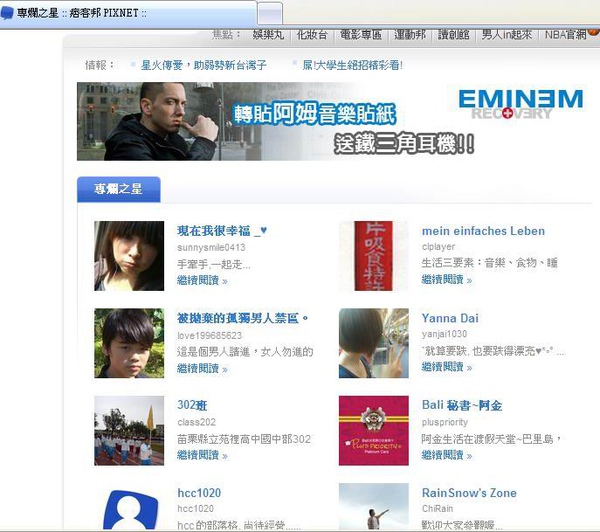This screenshot has height=532, width=600.
Task: Open the Bali 秘書~阿金 blog link
Action: coord(462,405)
